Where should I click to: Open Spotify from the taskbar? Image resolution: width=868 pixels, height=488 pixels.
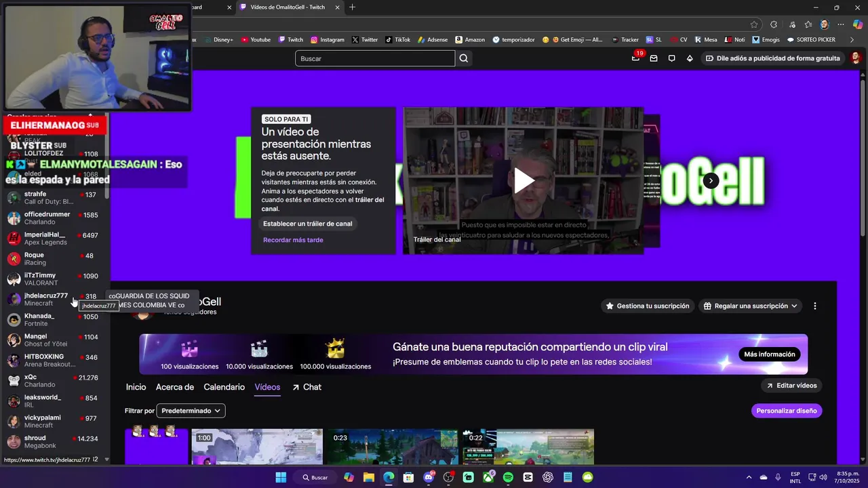(508, 477)
